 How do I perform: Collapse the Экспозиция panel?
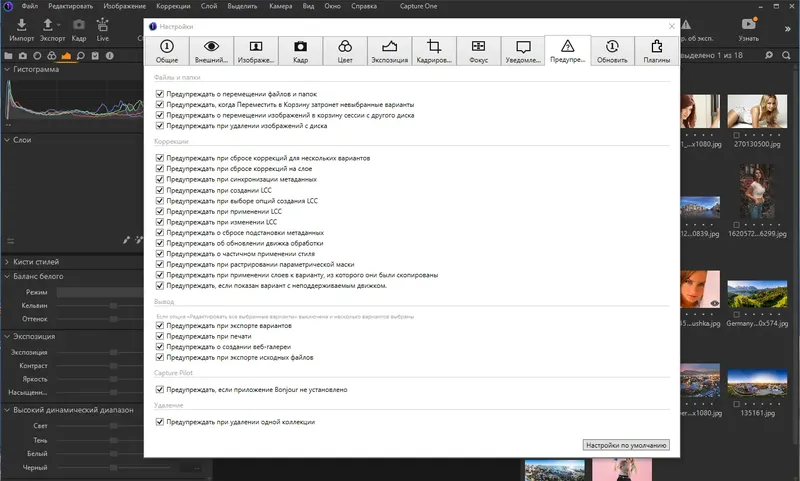click(7, 336)
